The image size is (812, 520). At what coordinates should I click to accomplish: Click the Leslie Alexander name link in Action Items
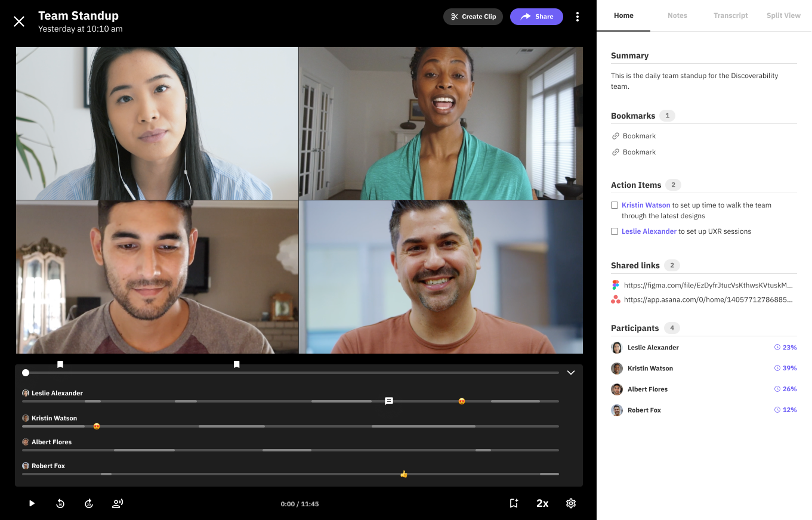pyautogui.click(x=649, y=231)
